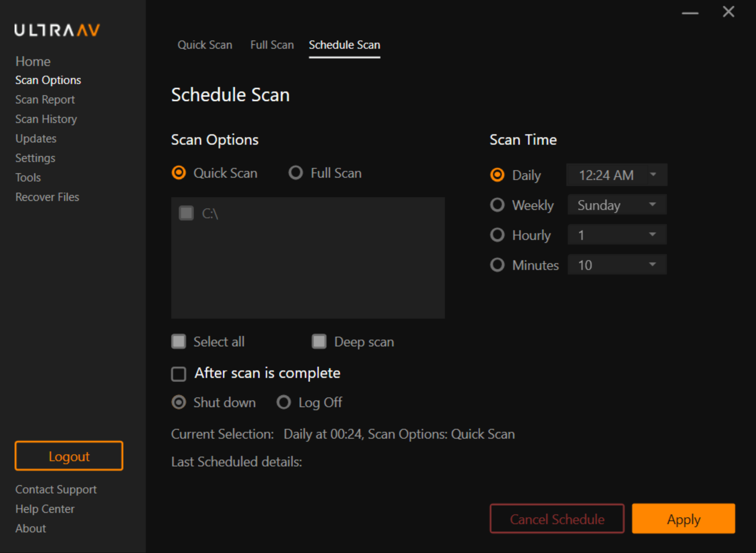The height and width of the screenshot is (553, 756).
Task: Click the Cancel Schedule button
Action: point(557,519)
